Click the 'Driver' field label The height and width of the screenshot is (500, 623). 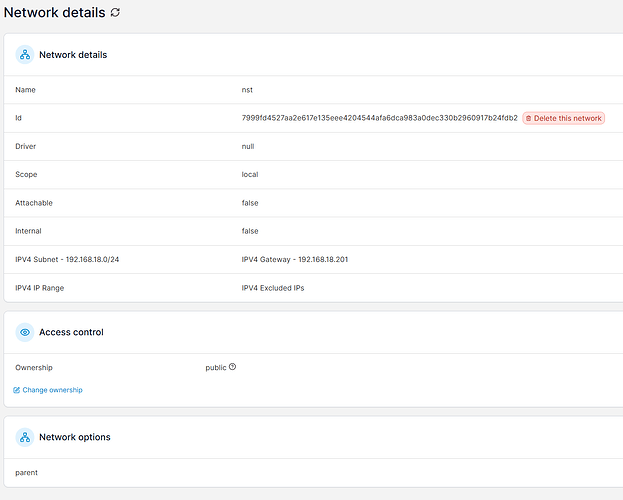click(26, 146)
